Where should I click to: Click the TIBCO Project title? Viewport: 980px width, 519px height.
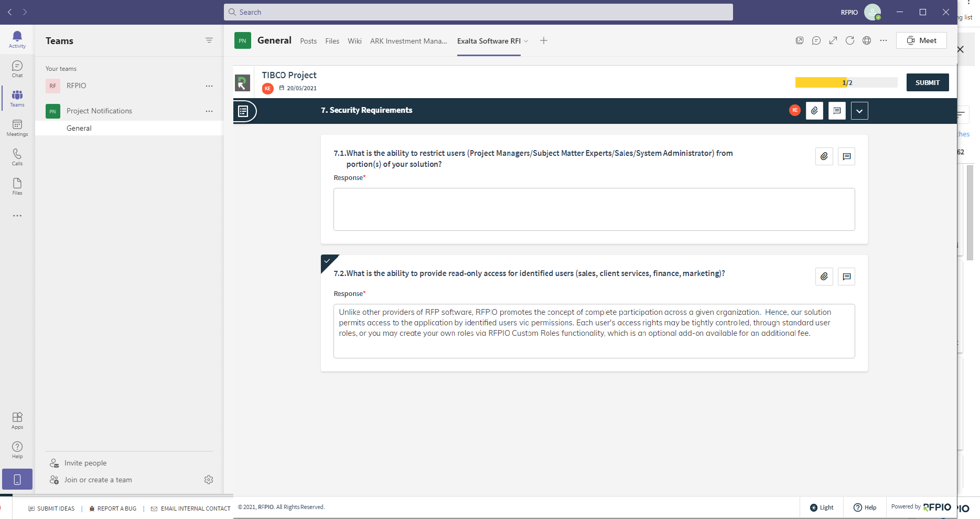289,75
